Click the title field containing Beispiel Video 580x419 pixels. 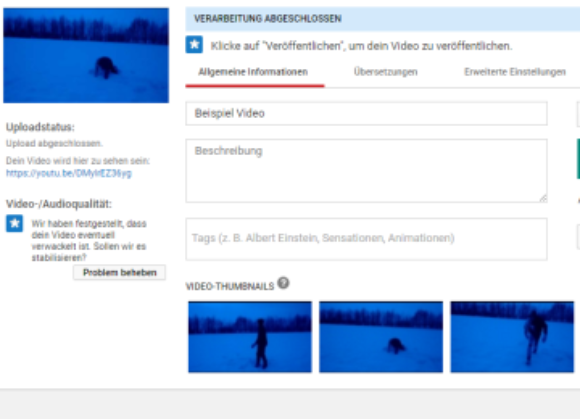(x=367, y=114)
